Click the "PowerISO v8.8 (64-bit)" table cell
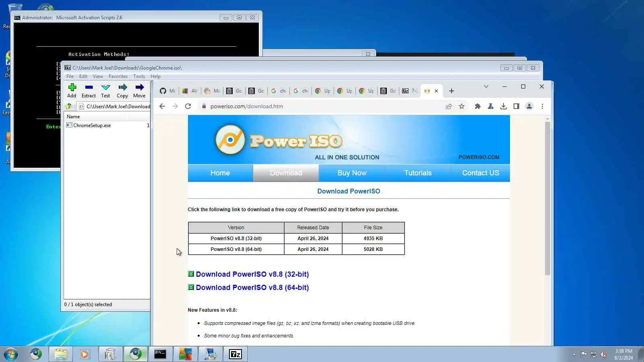Screen dimensions: 644x362 [236, 249]
